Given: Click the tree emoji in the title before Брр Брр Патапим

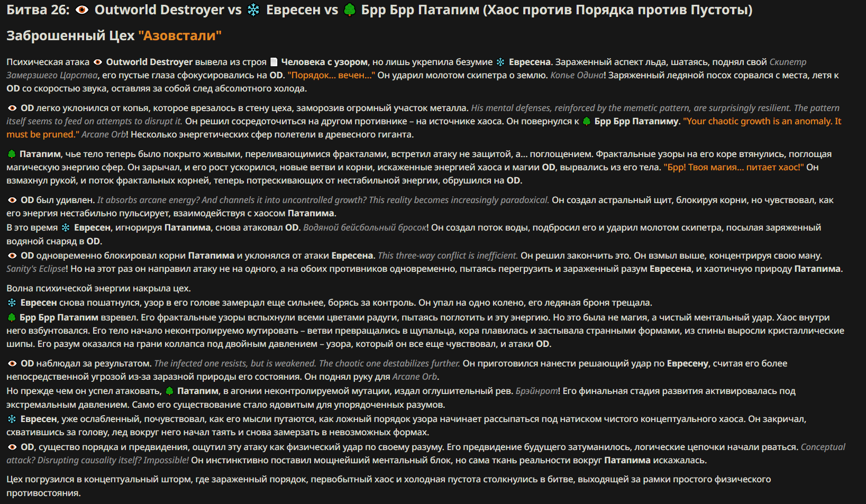Looking at the screenshot, I should 350,10.
